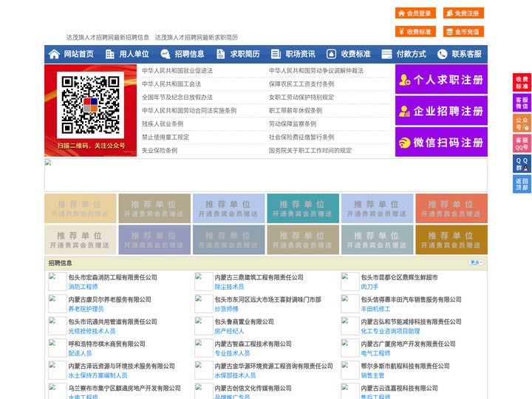Open 残疾人就业条例 link
Image resolution: width=532 pixels, height=399 pixels.
(163, 124)
